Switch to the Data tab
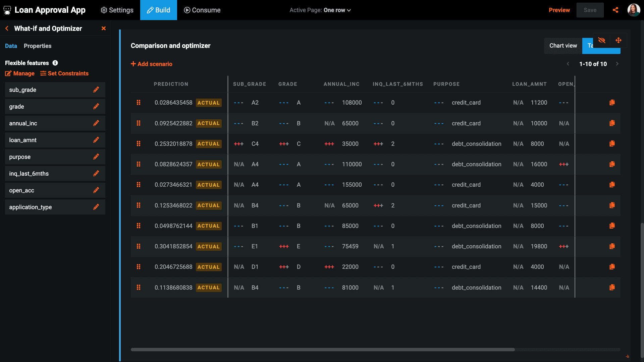Viewport: 644px width, 362px height. 11,46
